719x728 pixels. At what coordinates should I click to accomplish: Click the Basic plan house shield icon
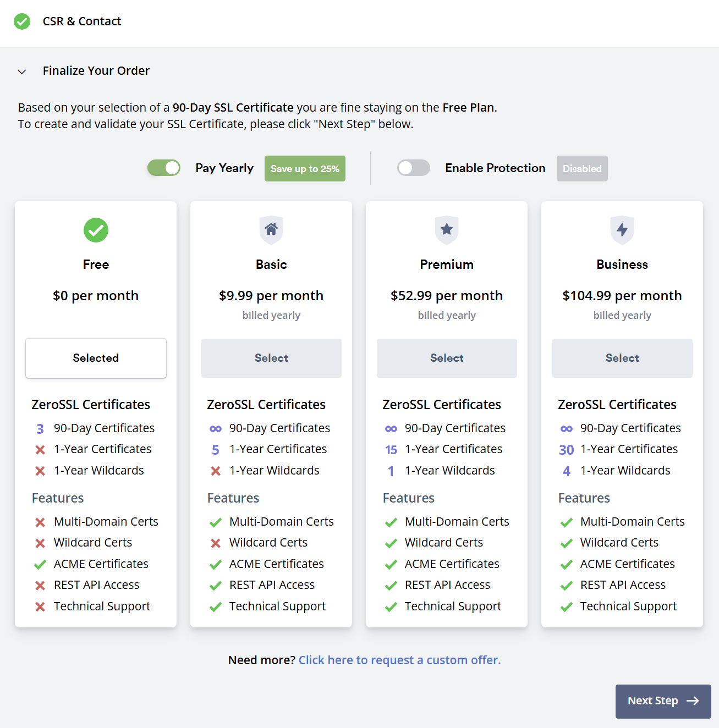click(271, 230)
